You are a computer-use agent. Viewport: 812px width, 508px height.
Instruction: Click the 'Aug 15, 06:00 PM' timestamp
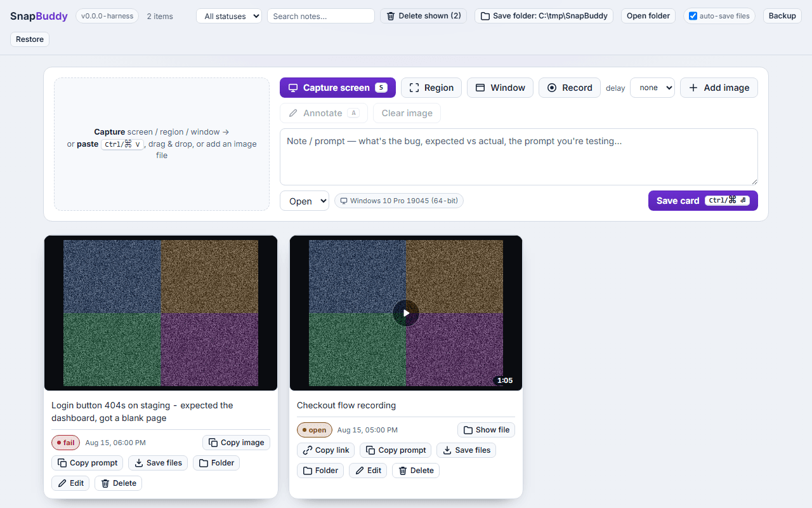(115, 443)
